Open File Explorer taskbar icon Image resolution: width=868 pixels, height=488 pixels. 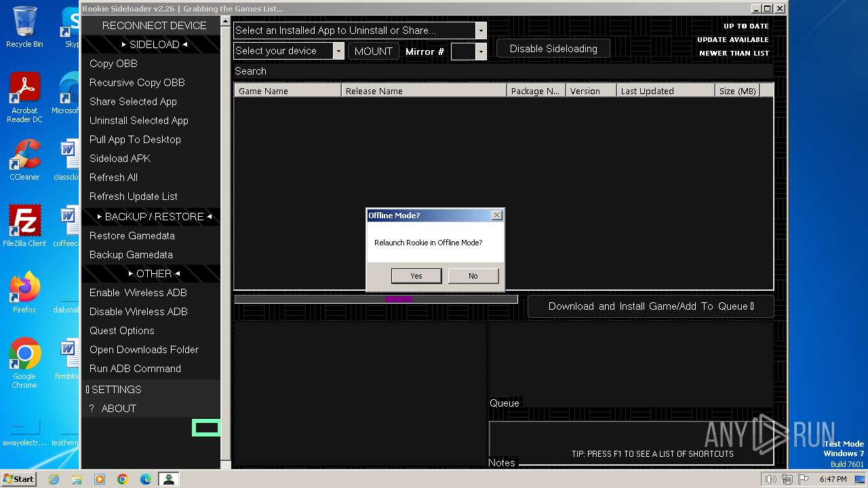(x=77, y=479)
